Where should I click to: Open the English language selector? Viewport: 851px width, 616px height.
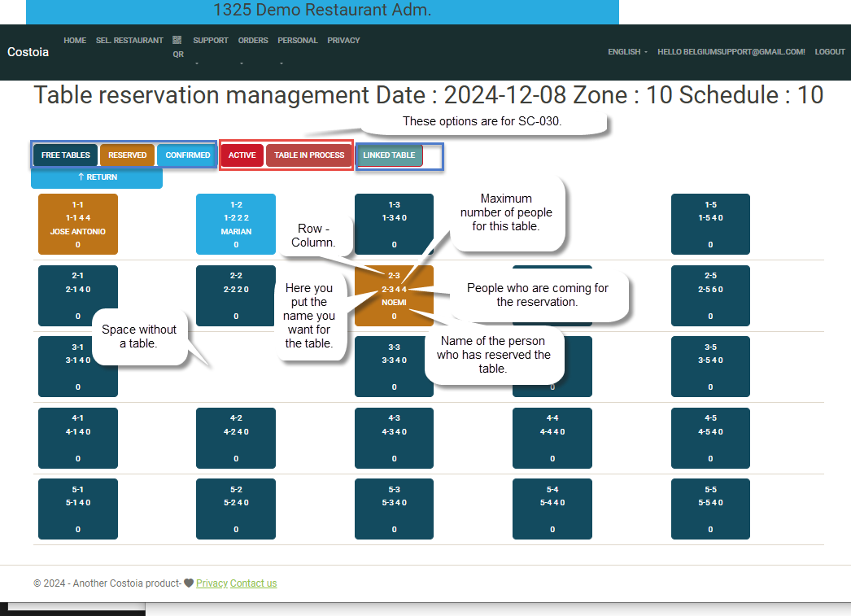click(x=627, y=52)
